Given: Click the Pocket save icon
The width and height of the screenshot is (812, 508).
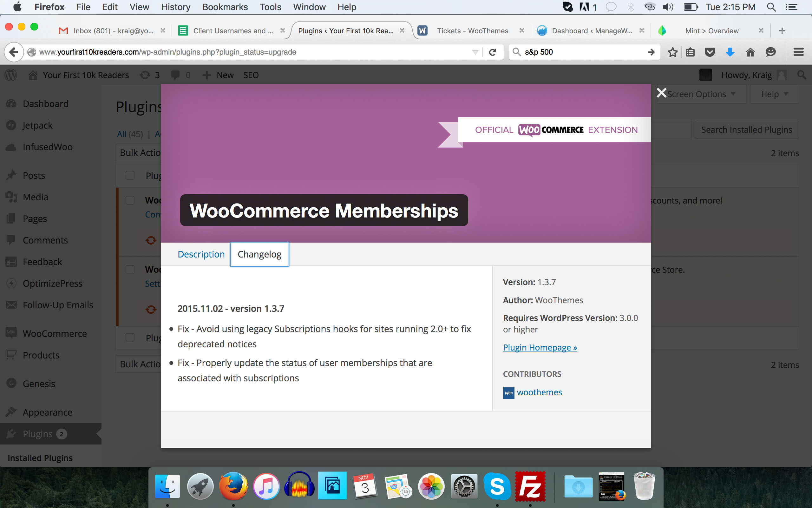Looking at the screenshot, I should [x=710, y=52].
